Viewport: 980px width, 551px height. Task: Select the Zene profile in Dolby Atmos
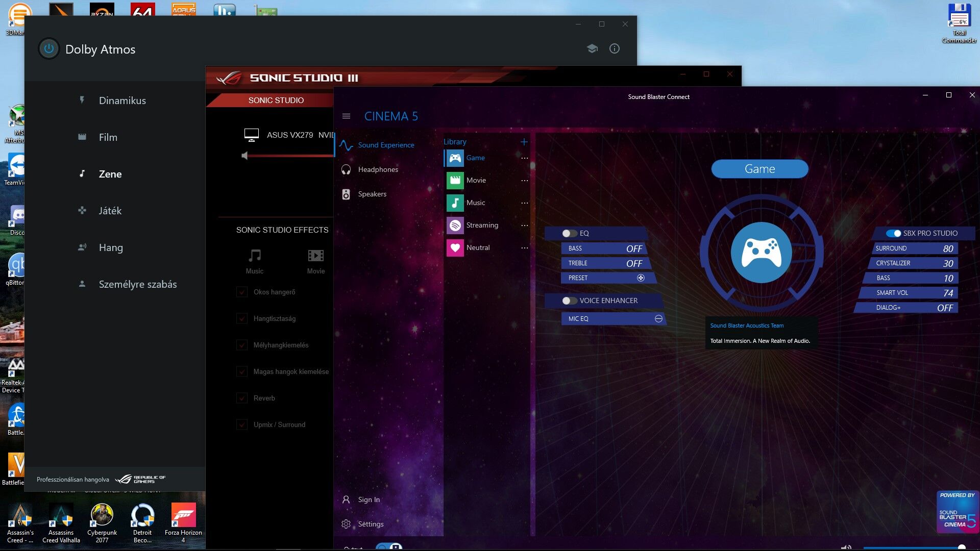click(x=110, y=174)
